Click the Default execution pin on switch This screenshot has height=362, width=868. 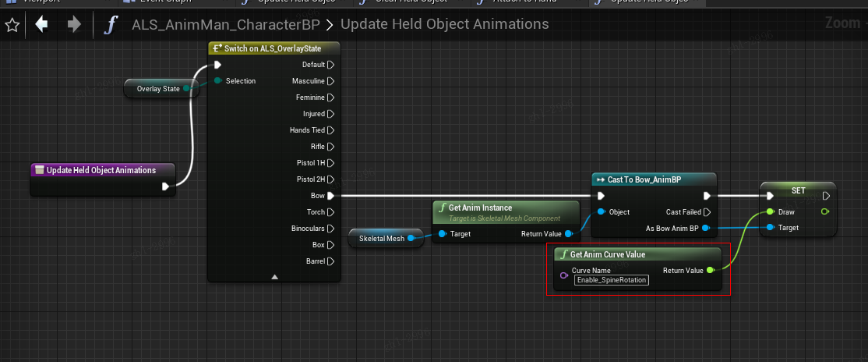(x=331, y=65)
